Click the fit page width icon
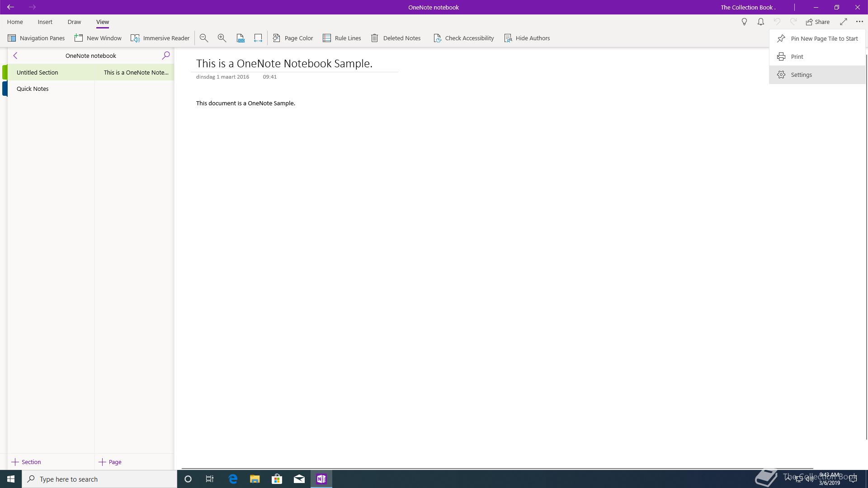This screenshot has width=868, height=488. (258, 38)
